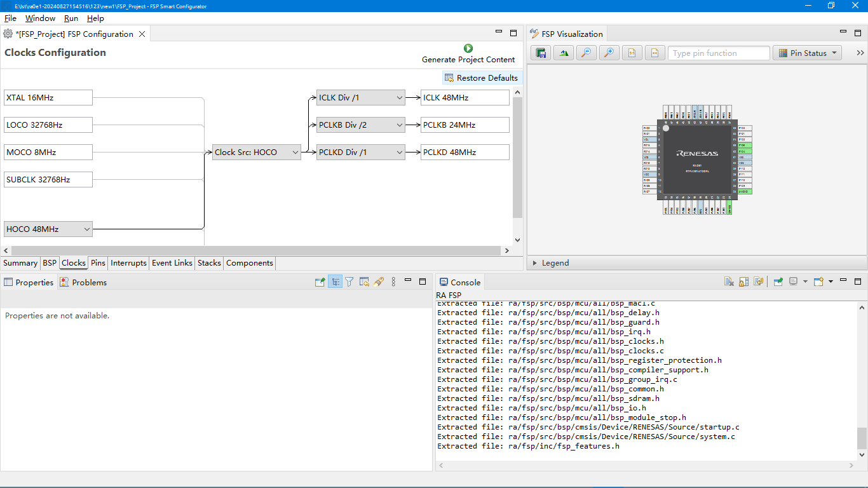Open the Open Console dropdown arrow
This screenshot has width=868, height=488.
tap(831, 282)
